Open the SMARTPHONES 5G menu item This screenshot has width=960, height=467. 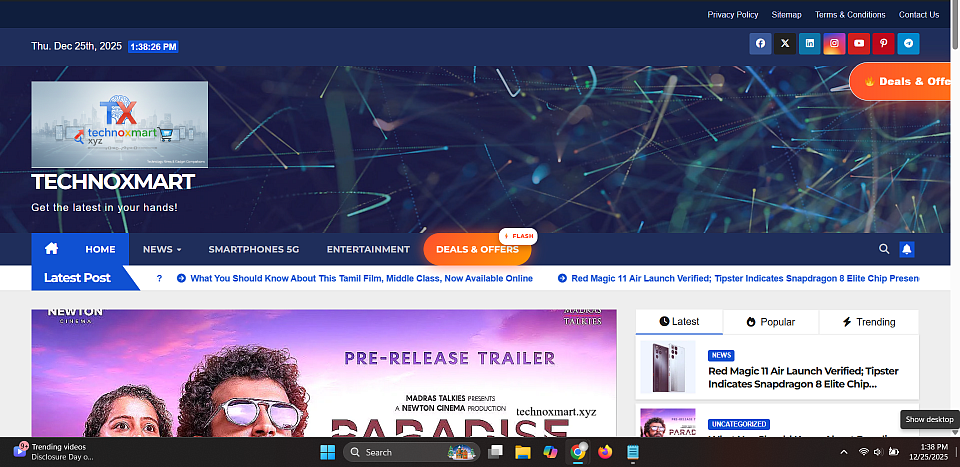pos(254,249)
